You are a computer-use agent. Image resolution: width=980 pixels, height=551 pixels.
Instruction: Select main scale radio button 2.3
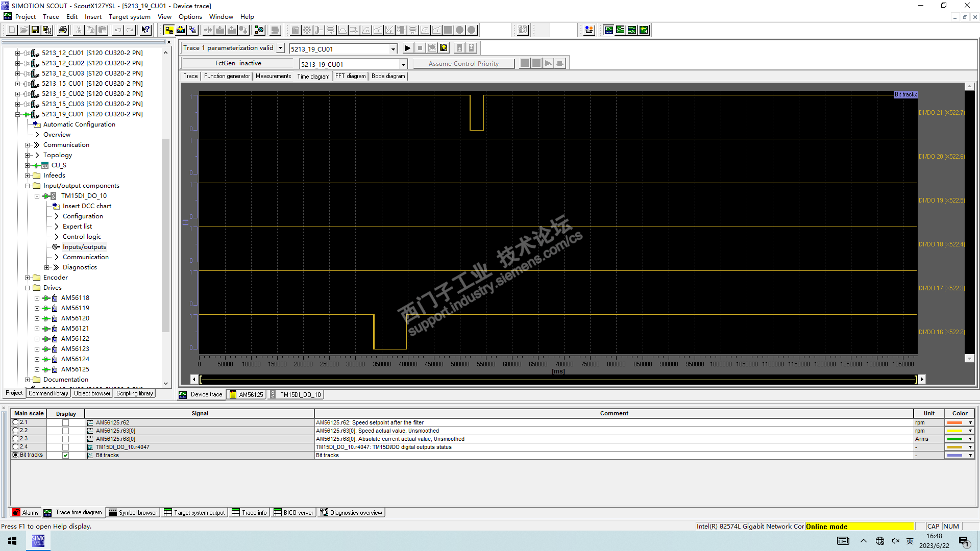coord(15,439)
